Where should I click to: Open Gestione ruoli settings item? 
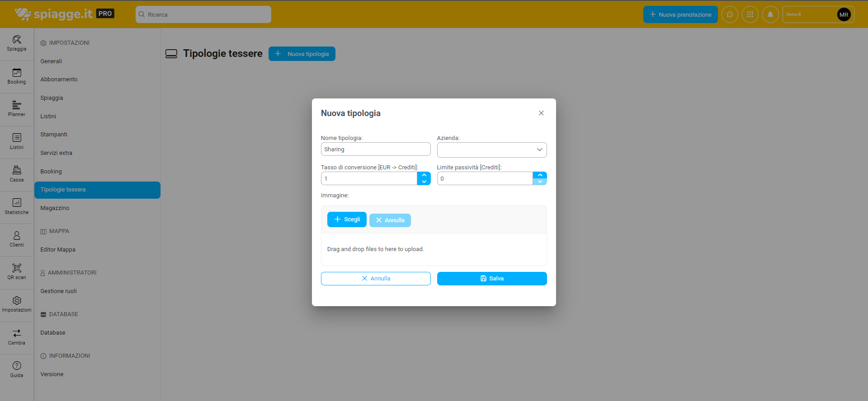tap(58, 291)
